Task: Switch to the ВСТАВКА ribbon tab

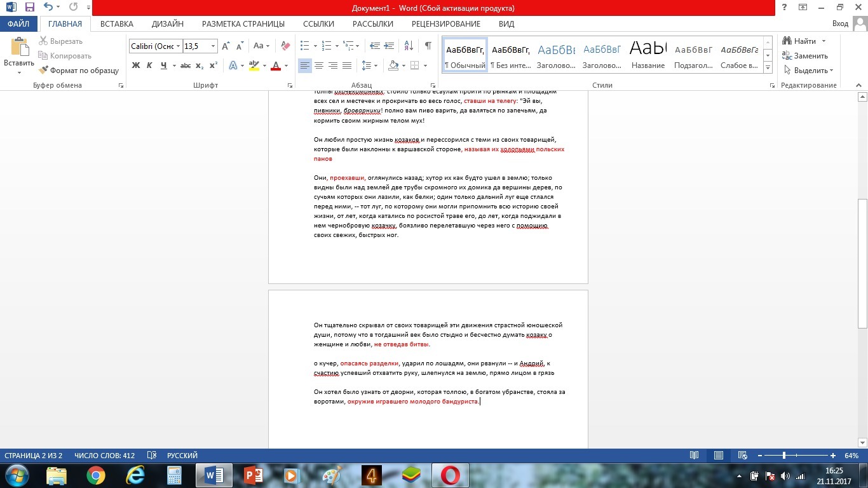Action: point(116,24)
